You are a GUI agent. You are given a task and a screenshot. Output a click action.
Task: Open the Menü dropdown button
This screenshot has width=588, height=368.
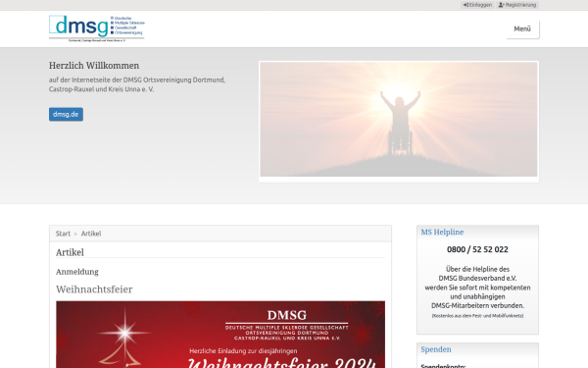click(522, 28)
